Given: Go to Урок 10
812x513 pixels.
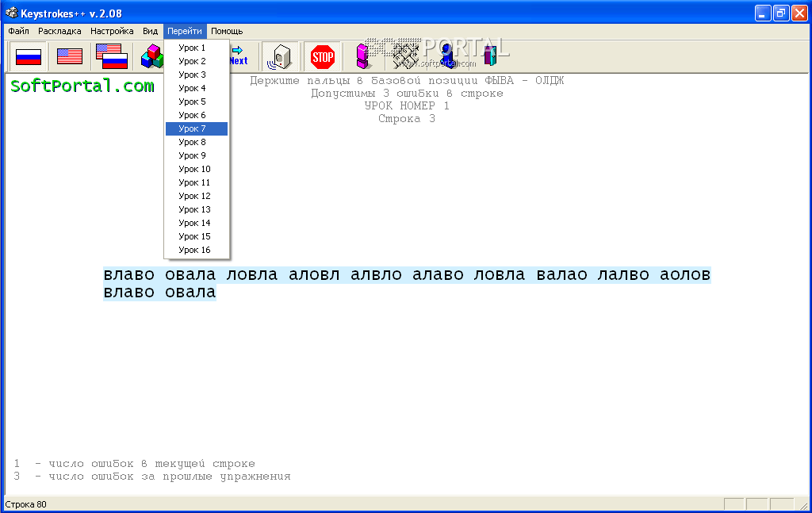Looking at the screenshot, I should point(197,169).
